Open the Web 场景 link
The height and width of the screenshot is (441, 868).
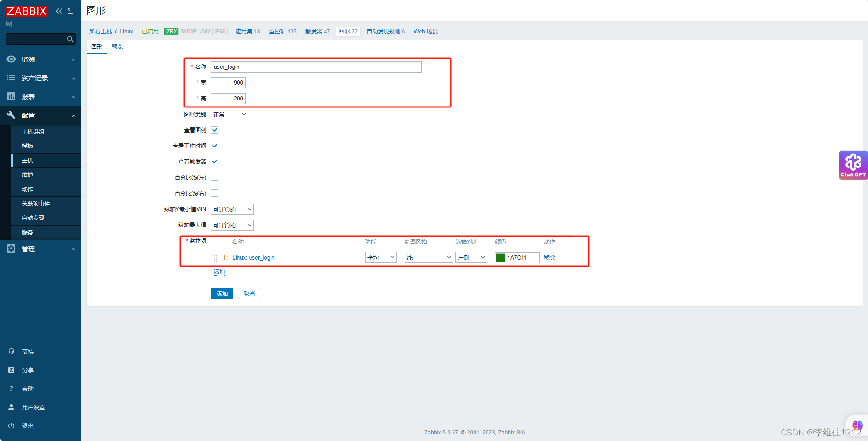coord(426,32)
